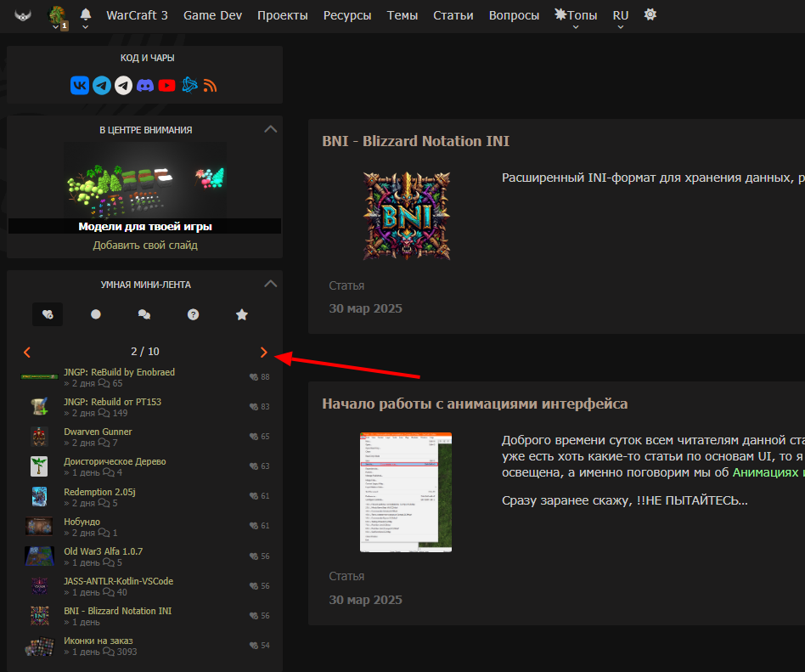This screenshot has width=805, height=672.
Task: Click the 88 likes icon for JNGP Enobraed
Action: coord(254,376)
